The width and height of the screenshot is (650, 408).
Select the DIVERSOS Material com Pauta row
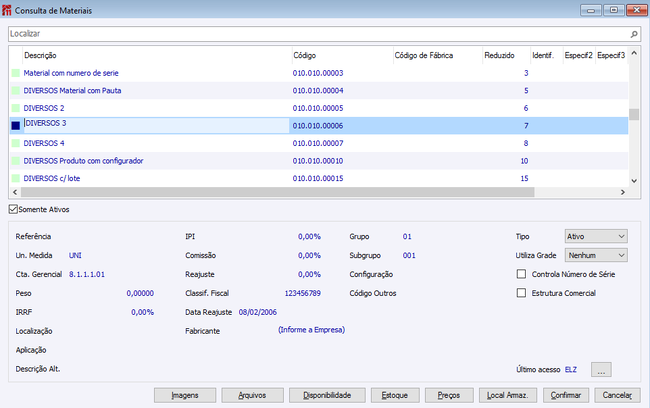coord(318,90)
